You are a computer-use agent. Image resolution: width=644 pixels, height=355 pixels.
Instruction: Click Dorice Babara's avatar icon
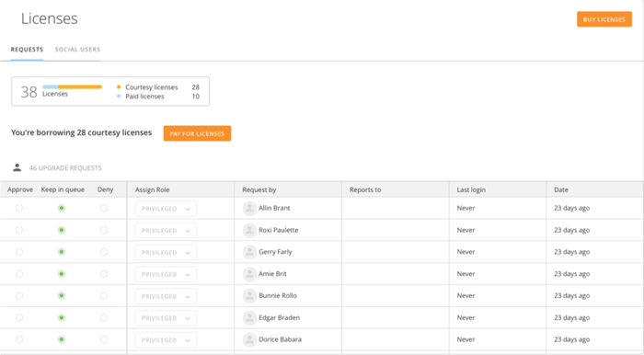coord(249,339)
